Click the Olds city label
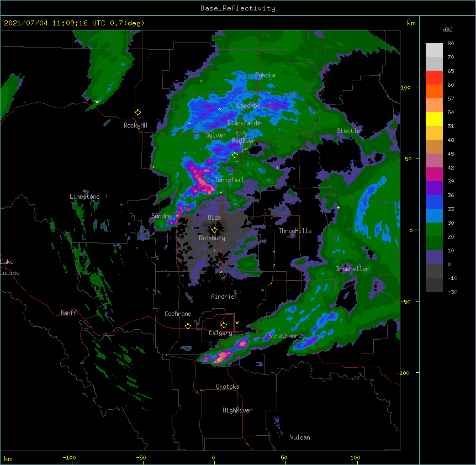 pyautogui.click(x=214, y=218)
